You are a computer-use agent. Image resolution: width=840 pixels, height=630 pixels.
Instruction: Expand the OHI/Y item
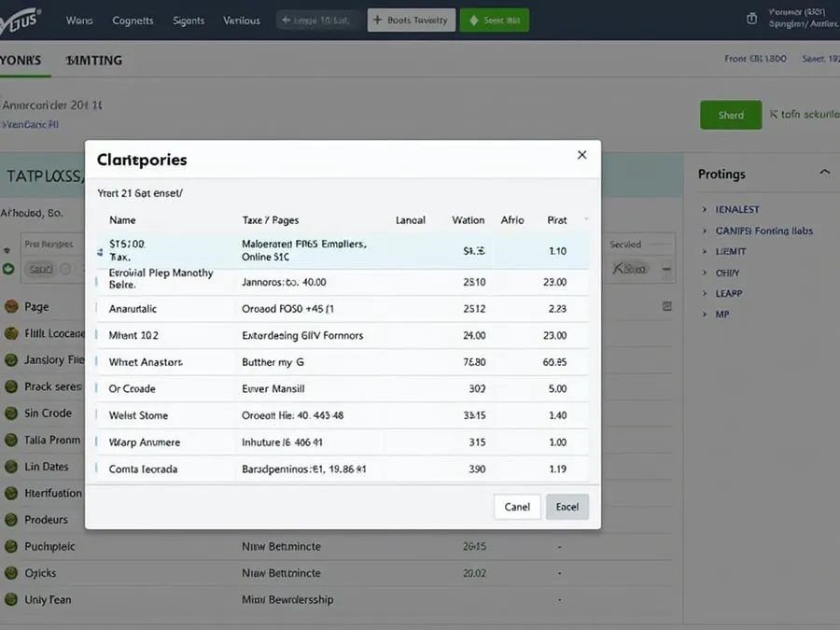coord(727,273)
